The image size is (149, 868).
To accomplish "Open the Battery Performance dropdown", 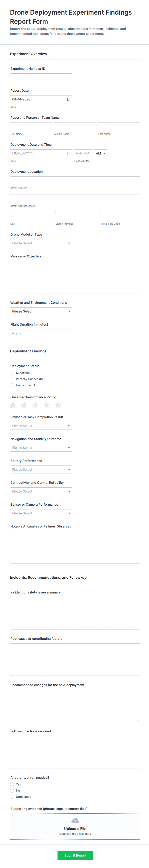I will (41, 469).
